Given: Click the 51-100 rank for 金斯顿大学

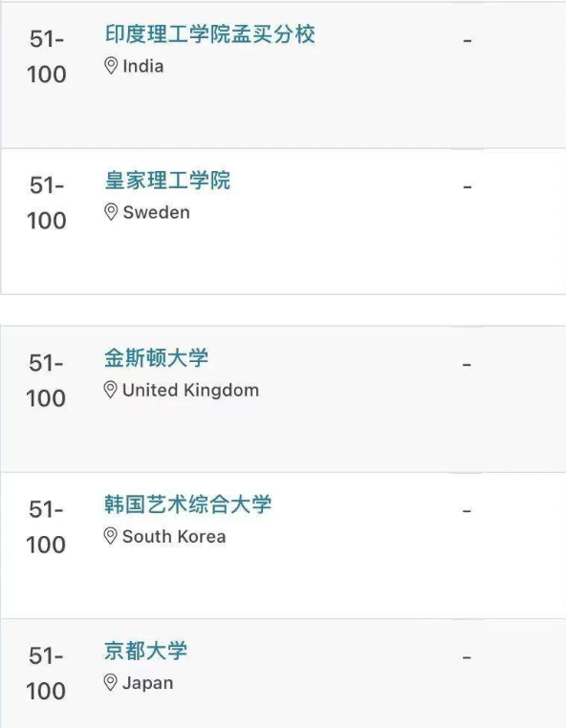Looking at the screenshot, I should pos(46,380).
